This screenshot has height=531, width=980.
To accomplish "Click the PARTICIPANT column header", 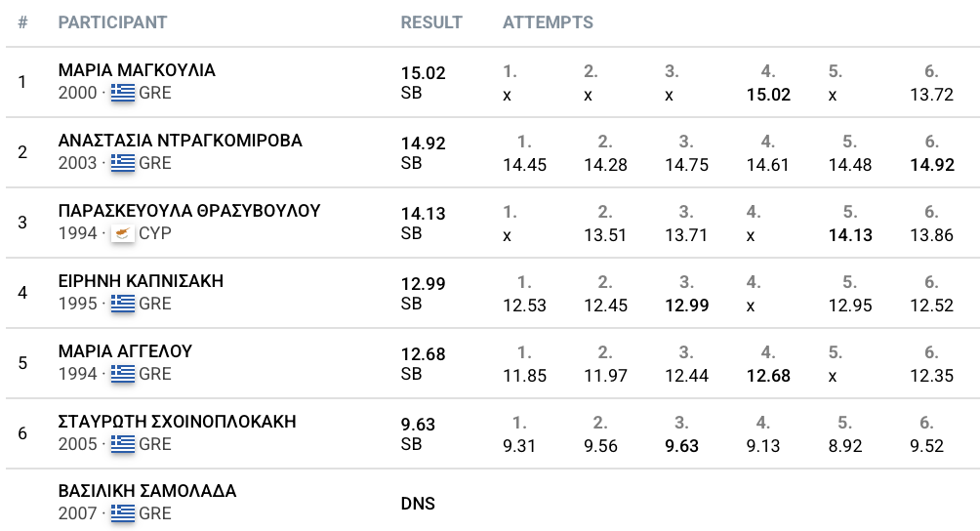I will pos(112,22).
